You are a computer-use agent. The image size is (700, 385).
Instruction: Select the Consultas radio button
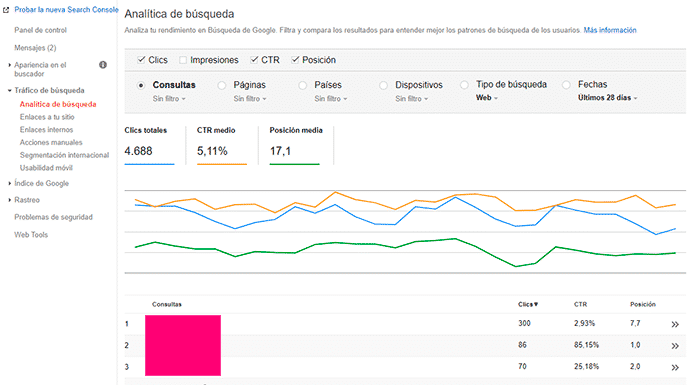pyautogui.click(x=141, y=85)
